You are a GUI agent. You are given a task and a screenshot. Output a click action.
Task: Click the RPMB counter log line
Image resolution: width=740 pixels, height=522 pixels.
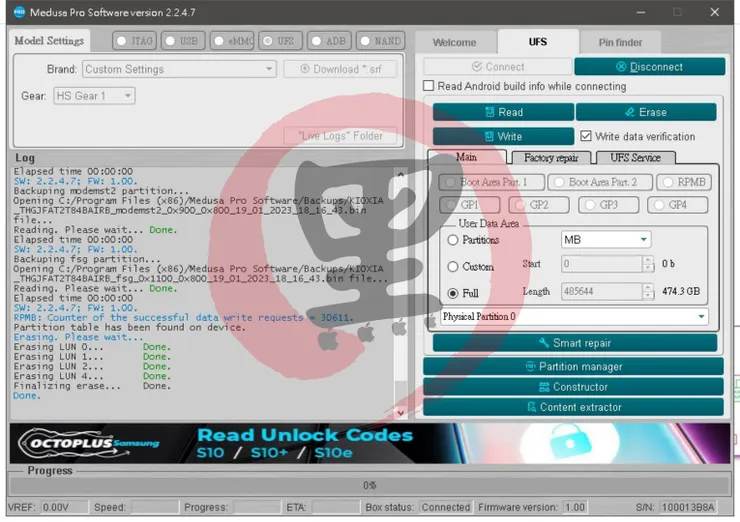click(183, 317)
